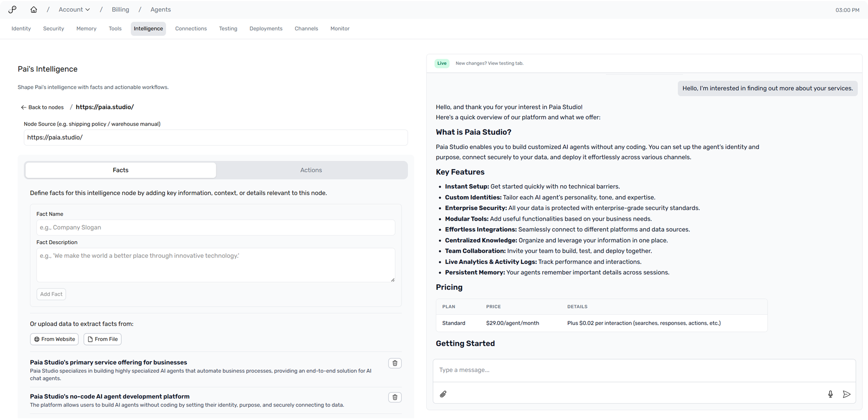Select the Actions tab

311,170
